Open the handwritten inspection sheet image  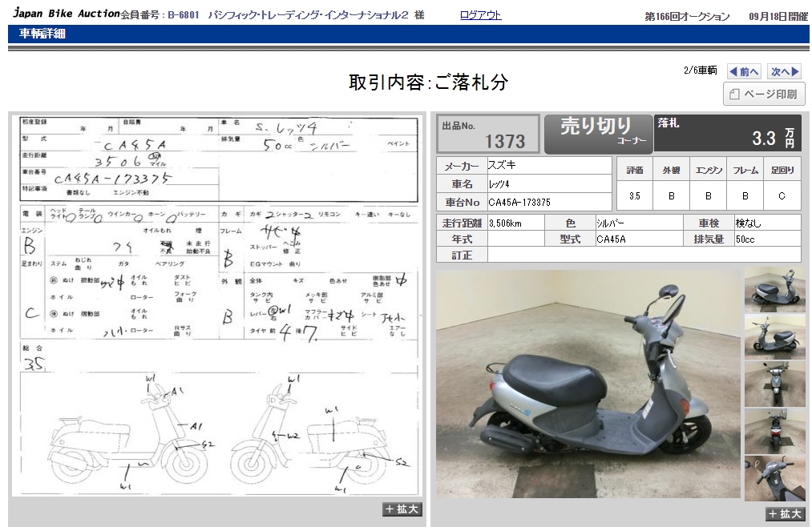[217, 305]
